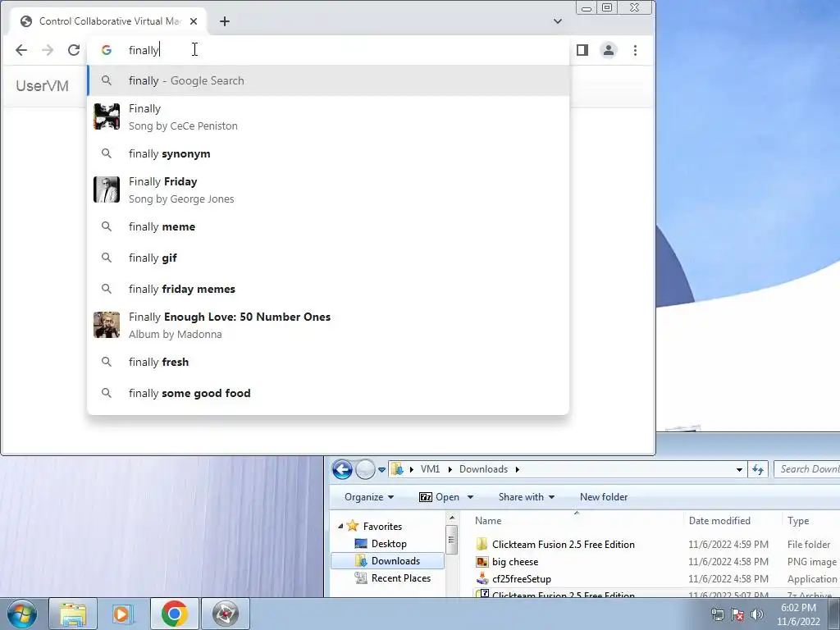The image size is (840, 630).
Task: Click the Madonna album thumbnail
Action: pyautogui.click(x=107, y=325)
